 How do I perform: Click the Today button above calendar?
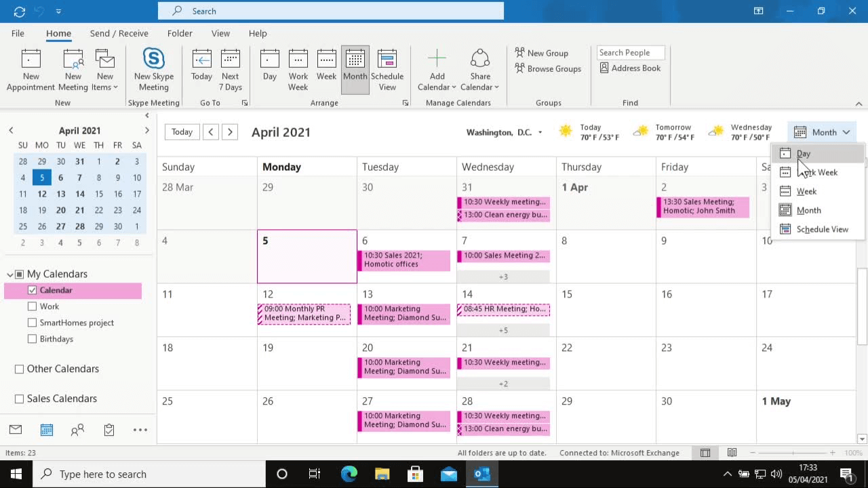click(182, 132)
